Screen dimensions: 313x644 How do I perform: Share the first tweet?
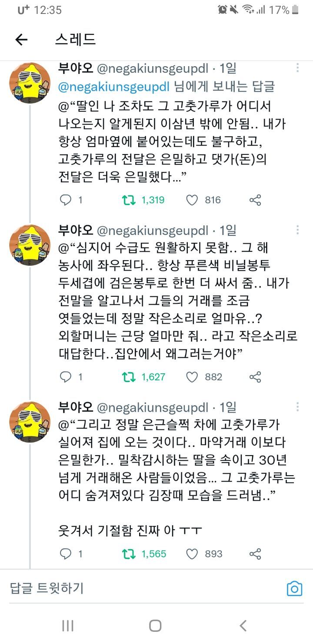tap(255, 200)
